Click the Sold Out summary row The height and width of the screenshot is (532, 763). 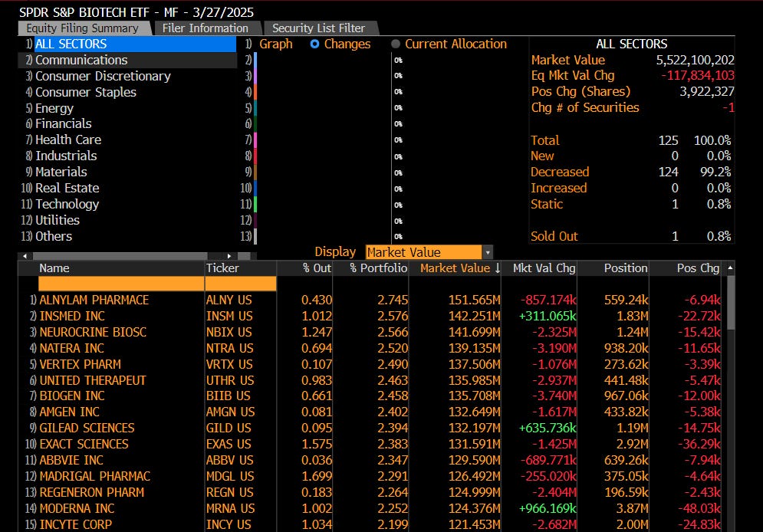tap(631, 236)
